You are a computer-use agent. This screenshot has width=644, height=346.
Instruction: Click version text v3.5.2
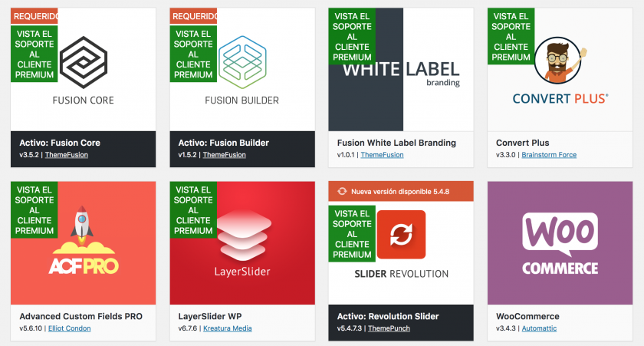coord(29,155)
